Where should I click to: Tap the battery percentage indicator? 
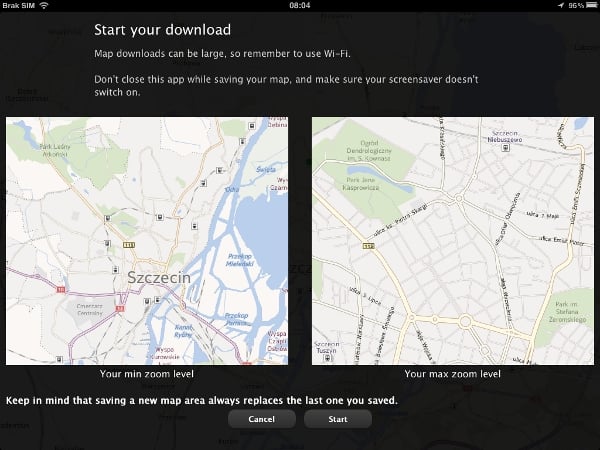[576, 5]
